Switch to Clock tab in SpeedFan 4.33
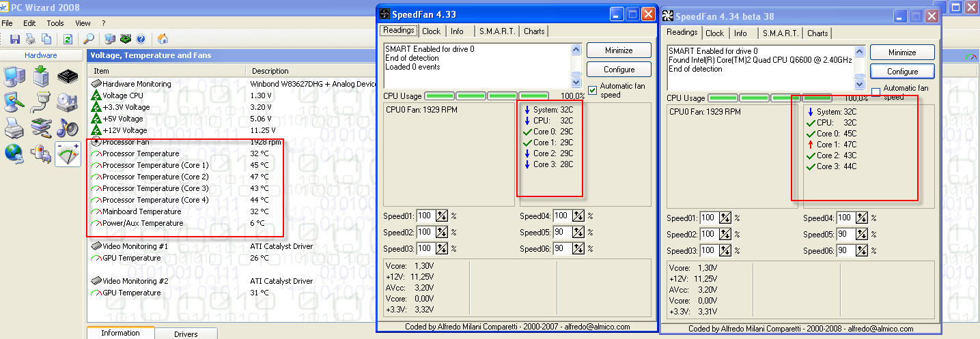 pos(432,31)
